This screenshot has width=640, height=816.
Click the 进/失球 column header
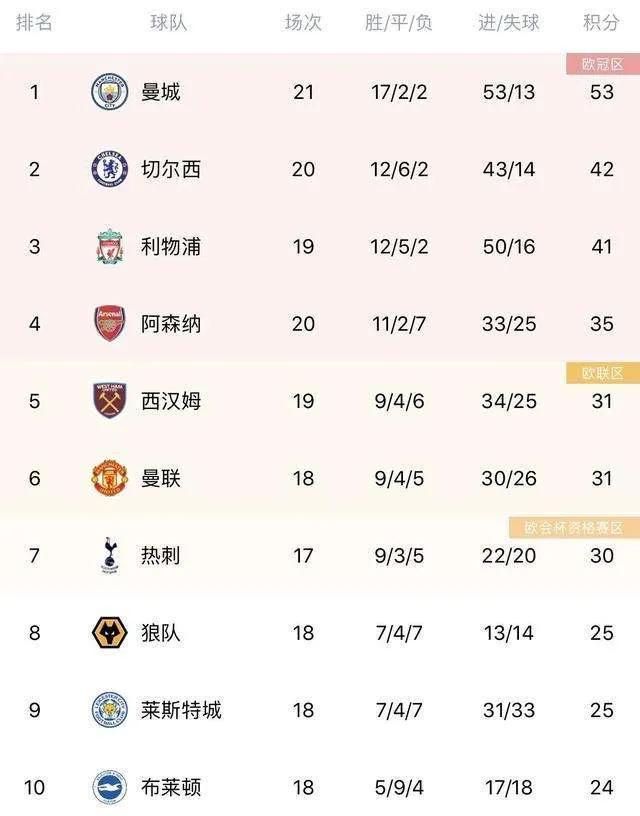click(x=509, y=23)
